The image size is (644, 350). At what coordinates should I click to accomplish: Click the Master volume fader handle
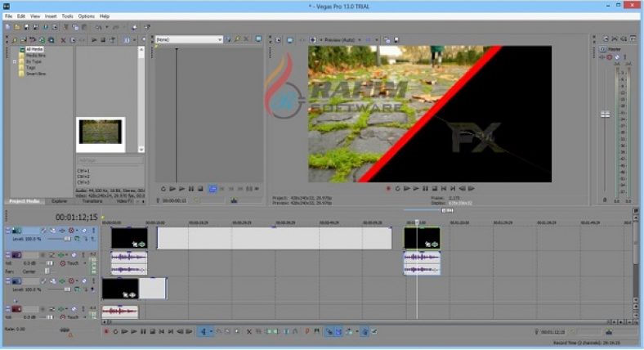606,114
